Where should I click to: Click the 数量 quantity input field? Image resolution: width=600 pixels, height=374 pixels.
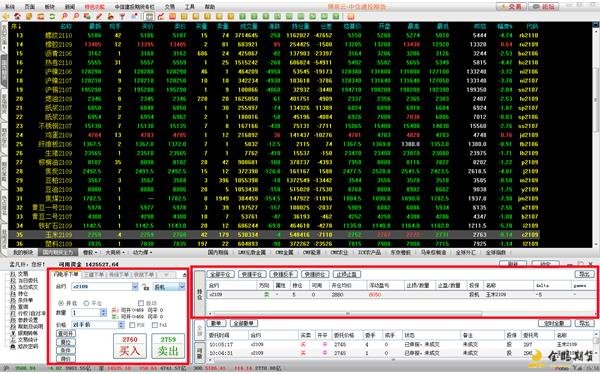86,313
